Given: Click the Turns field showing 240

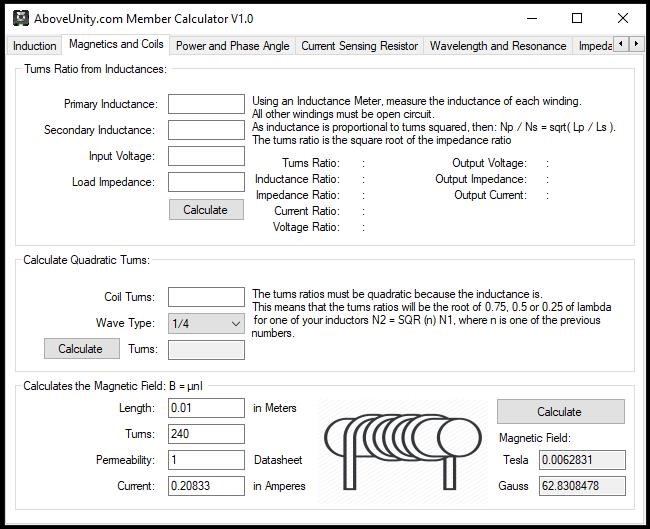Looking at the screenshot, I should [206, 434].
